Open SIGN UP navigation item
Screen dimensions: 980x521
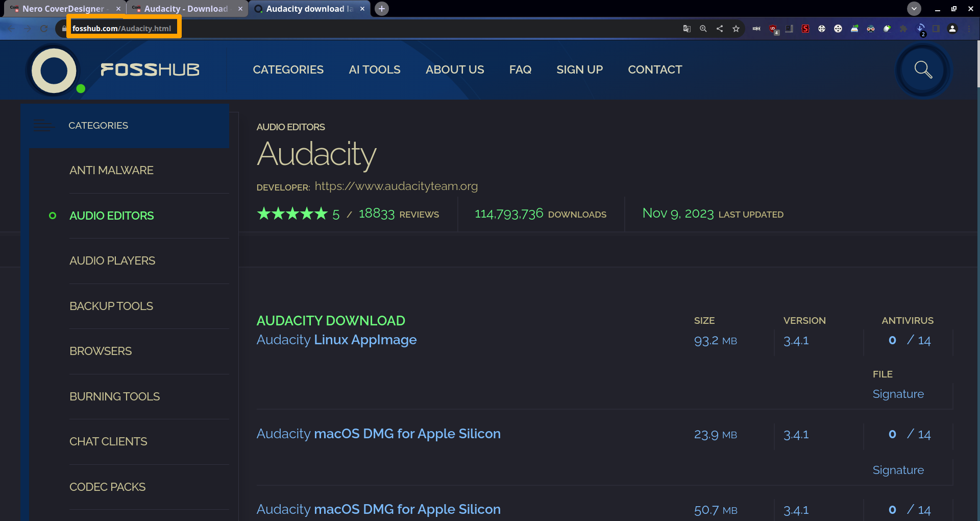pyautogui.click(x=579, y=69)
